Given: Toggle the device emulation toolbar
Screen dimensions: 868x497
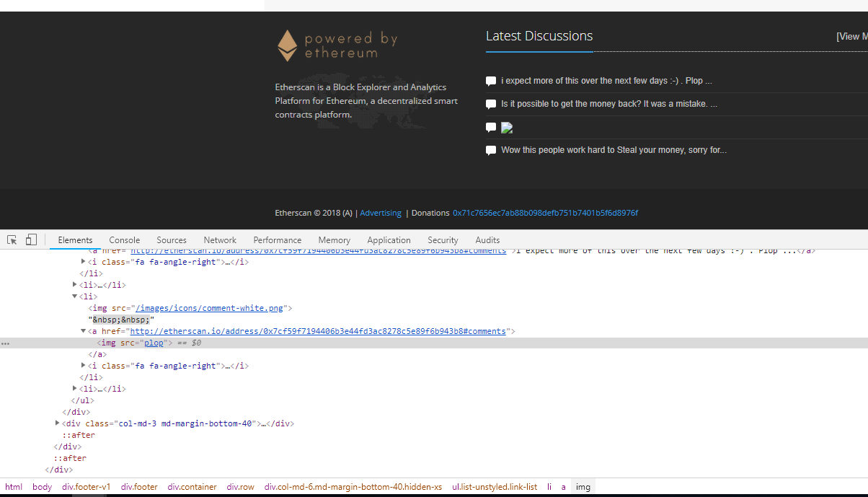Looking at the screenshot, I should click(30, 239).
